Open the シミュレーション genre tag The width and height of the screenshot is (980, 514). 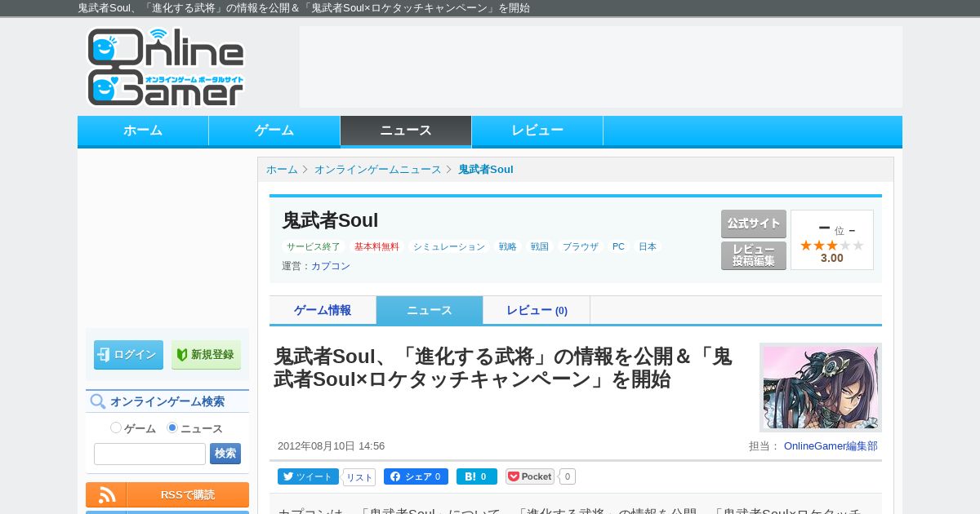[x=449, y=246]
